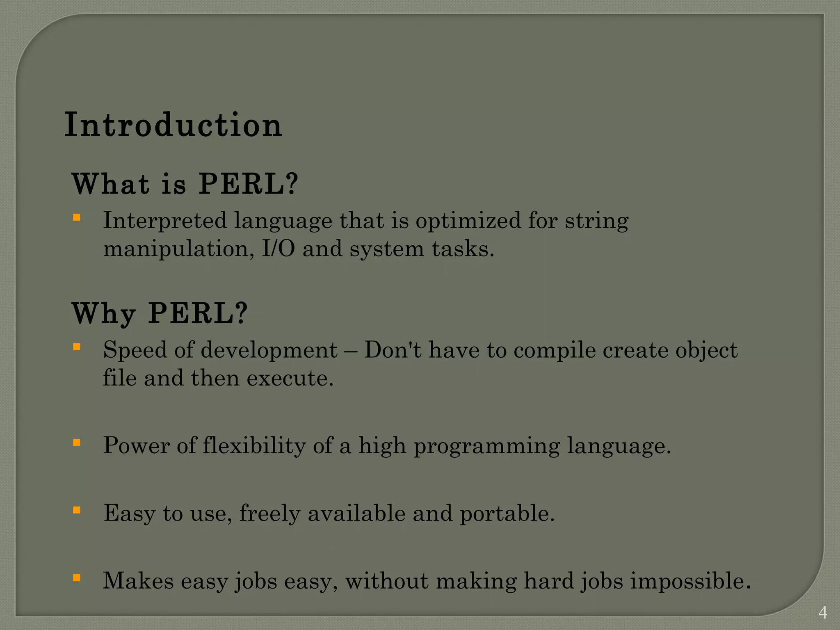Click the orange bullet before 'Power of flexibility'
The width and height of the screenshot is (840, 630).
point(77,443)
